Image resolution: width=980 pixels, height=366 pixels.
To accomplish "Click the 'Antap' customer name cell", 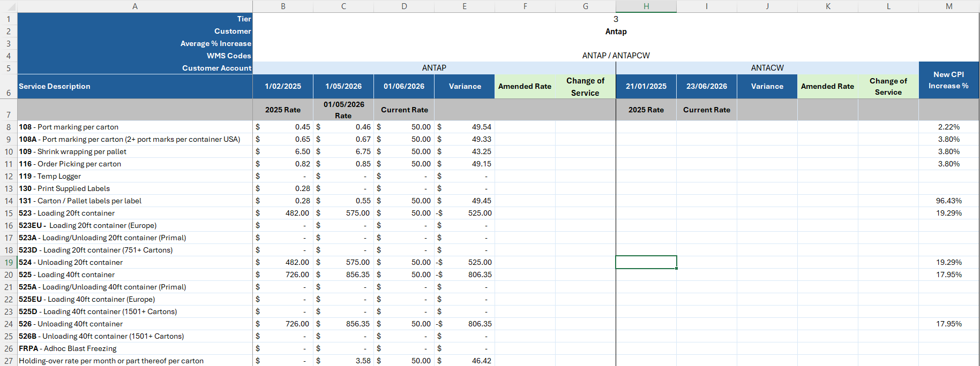I will (616, 31).
